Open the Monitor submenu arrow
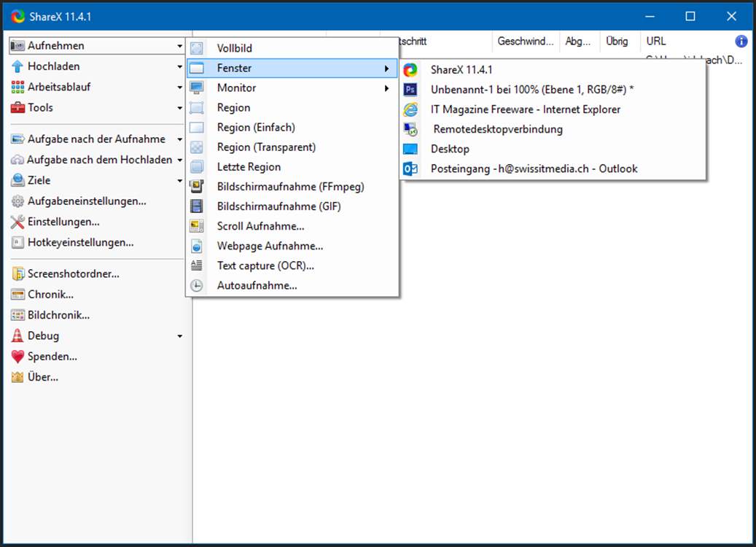This screenshot has width=756, height=547. [x=386, y=88]
